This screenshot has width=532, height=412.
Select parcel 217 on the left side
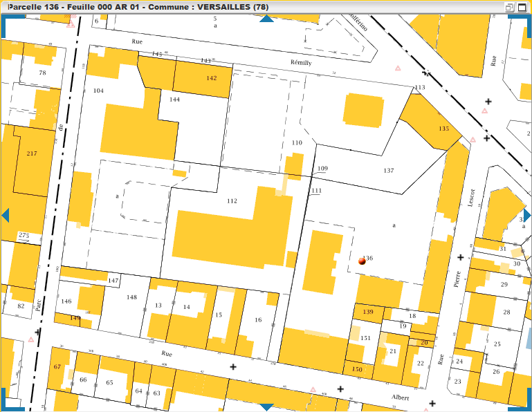pyautogui.click(x=31, y=153)
